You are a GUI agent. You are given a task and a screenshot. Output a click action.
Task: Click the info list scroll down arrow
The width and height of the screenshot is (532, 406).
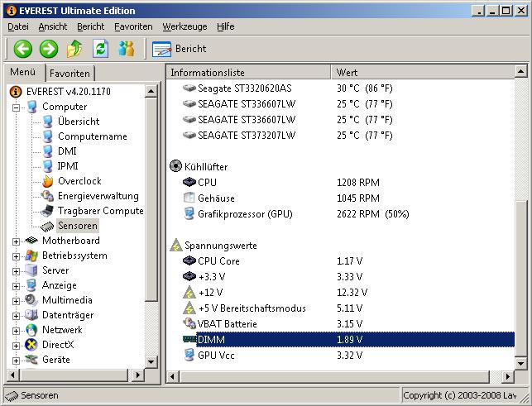pos(520,364)
